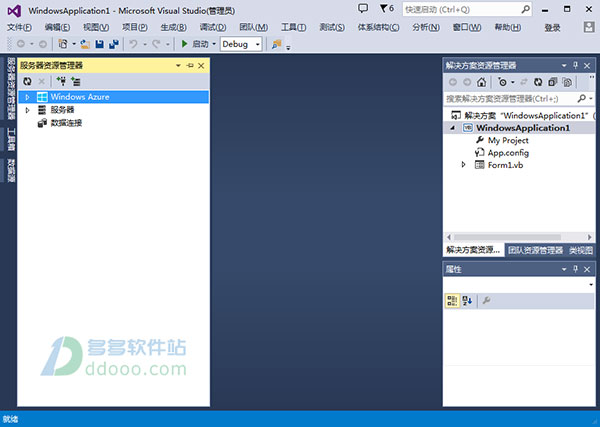Switch to the 类视图 tab
The image size is (600, 427).
(580, 250)
